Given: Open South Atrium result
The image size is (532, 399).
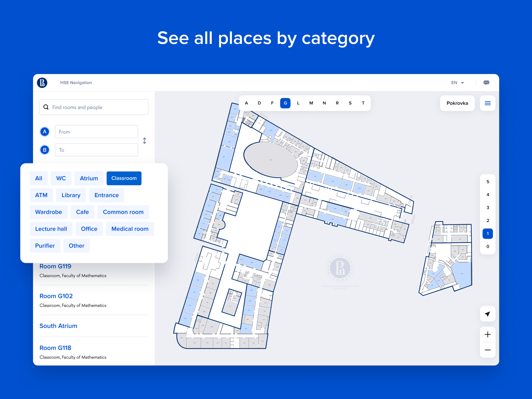Looking at the screenshot, I should click(58, 326).
